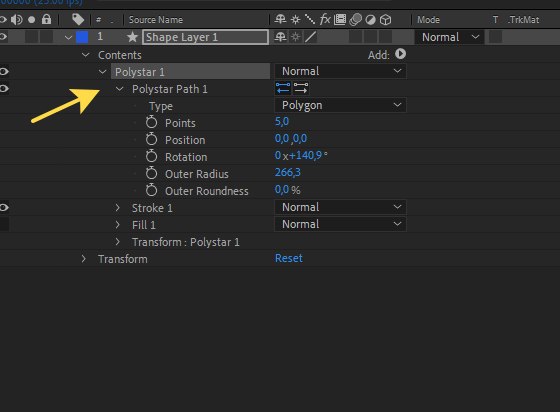Expand Transform : Polystar 1
The height and width of the screenshot is (412, 560).
point(118,241)
